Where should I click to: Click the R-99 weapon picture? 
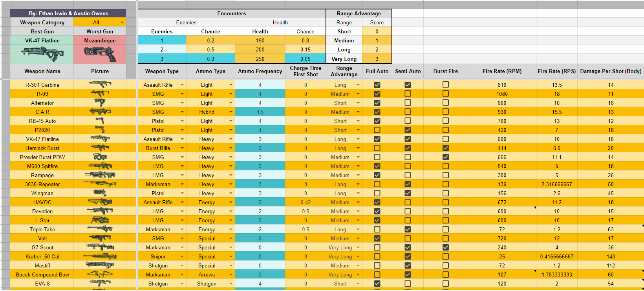tap(100, 93)
